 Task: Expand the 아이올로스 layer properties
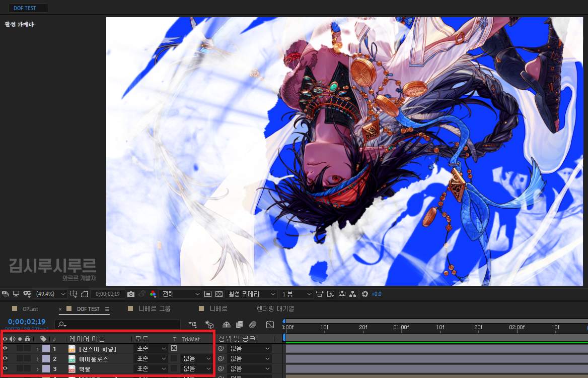point(37,359)
